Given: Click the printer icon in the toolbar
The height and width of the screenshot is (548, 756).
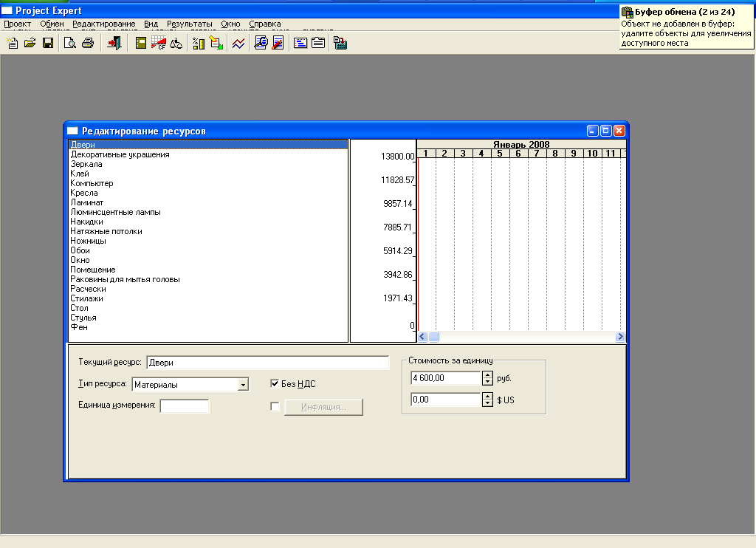Looking at the screenshot, I should coord(88,44).
